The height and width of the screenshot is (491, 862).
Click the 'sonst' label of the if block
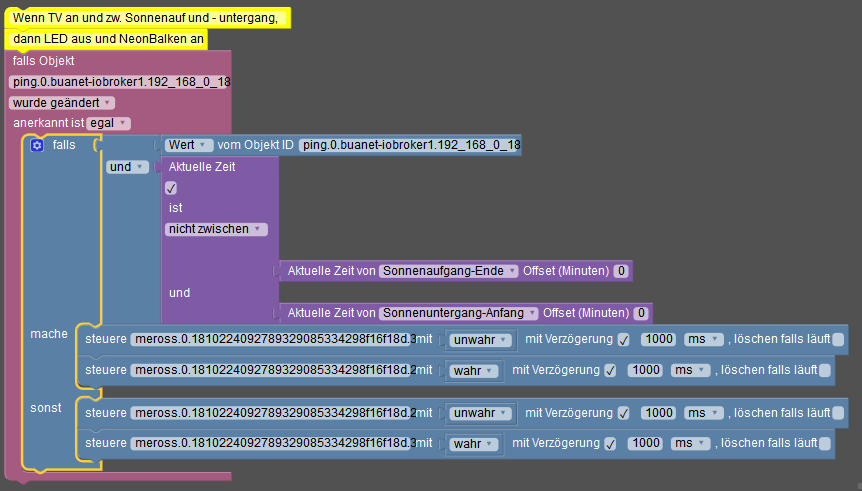(x=46, y=408)
